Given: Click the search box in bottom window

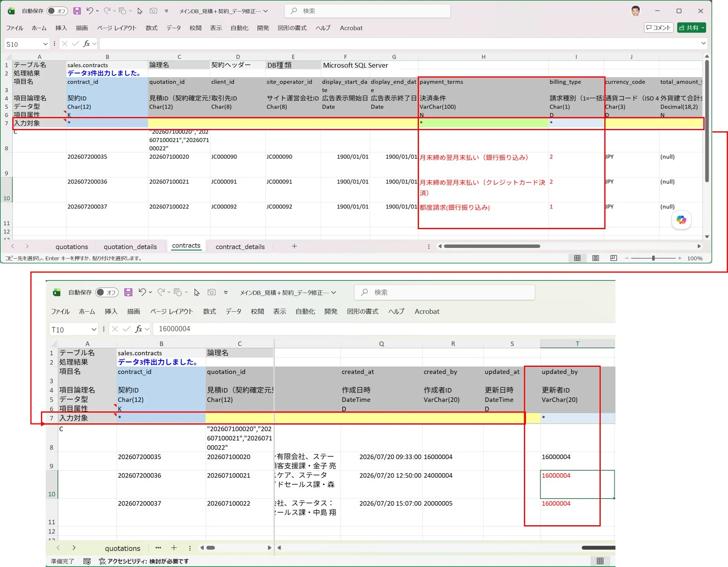Looking at the screenshot, I should 444,292.
